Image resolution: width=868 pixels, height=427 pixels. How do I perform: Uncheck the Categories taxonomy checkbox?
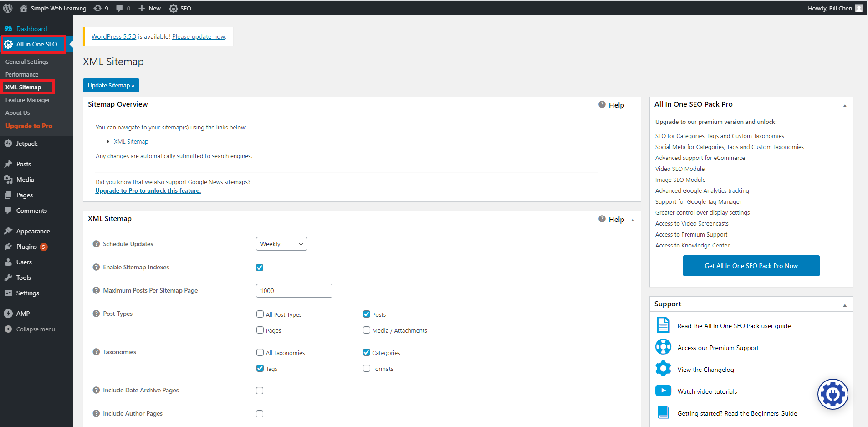click(367, 352)
